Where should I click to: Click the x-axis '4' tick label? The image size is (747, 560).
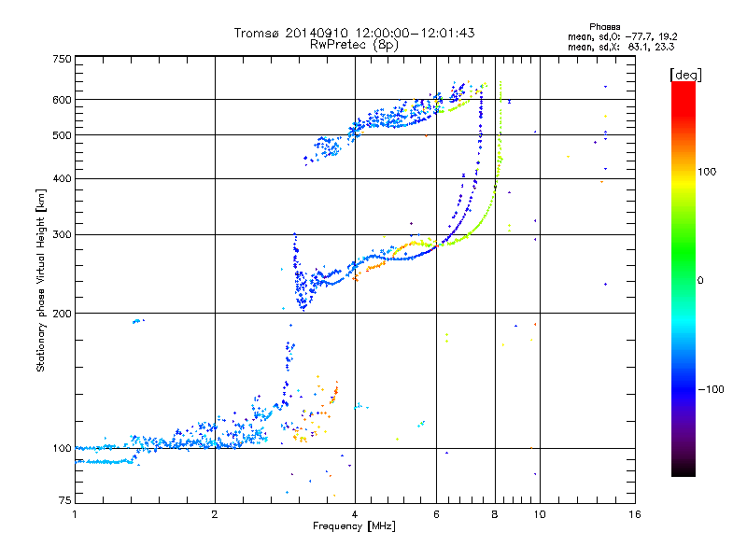point(355,514)
